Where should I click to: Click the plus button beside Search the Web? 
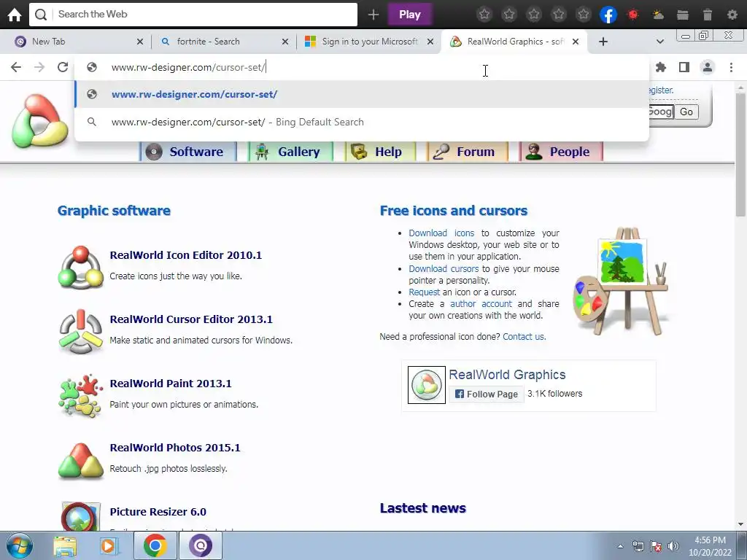click(373, 15)
